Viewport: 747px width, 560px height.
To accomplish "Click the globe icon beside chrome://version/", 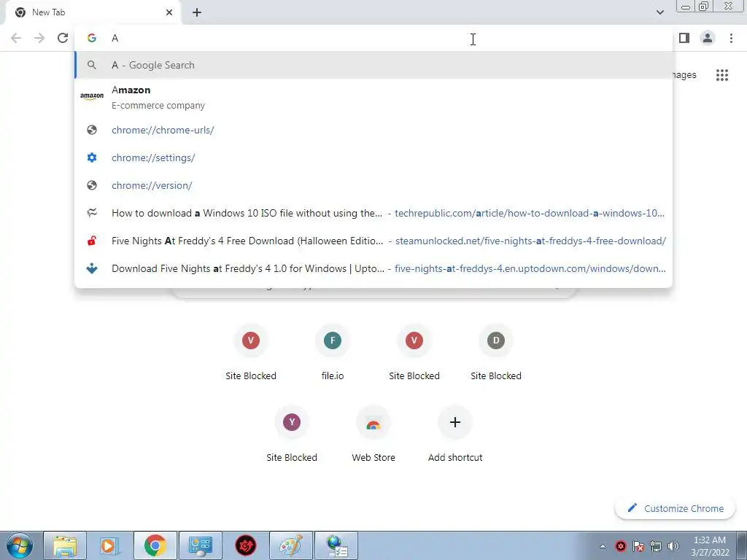I will click(92, 185).
